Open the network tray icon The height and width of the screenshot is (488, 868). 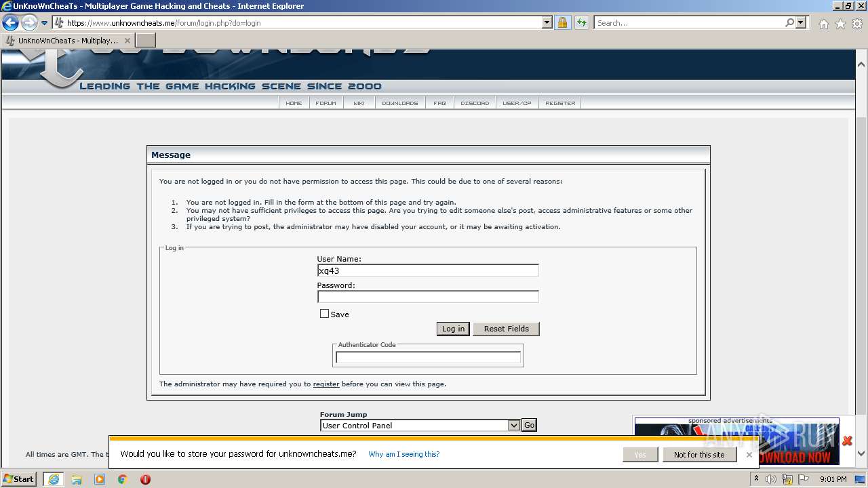[787, 479]
